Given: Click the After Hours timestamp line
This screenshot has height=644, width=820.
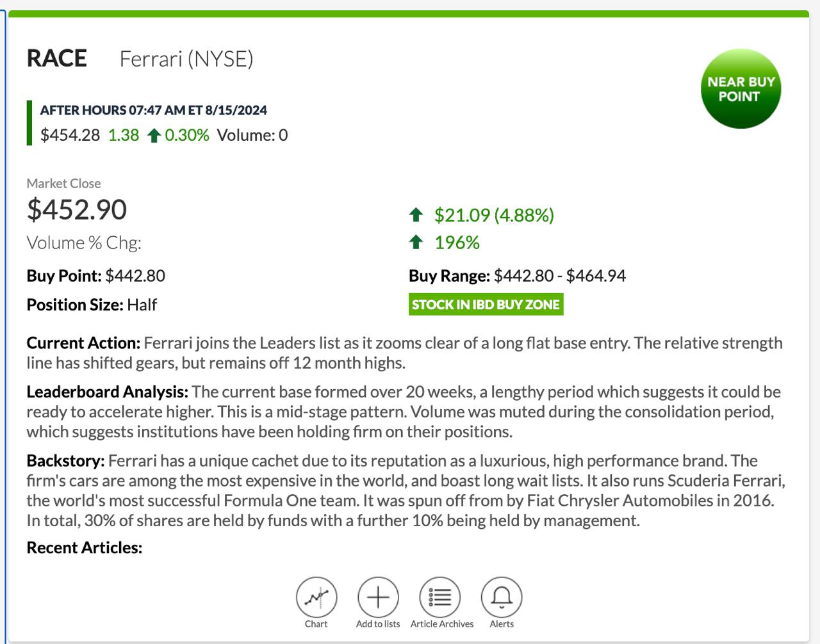Looking at the screenshot, I should [154, 110].
